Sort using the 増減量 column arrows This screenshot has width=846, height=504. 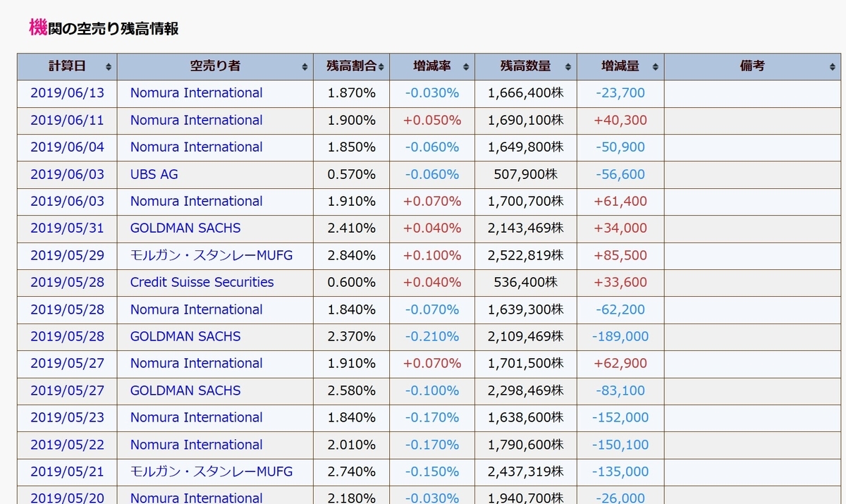tap(655, 67)
